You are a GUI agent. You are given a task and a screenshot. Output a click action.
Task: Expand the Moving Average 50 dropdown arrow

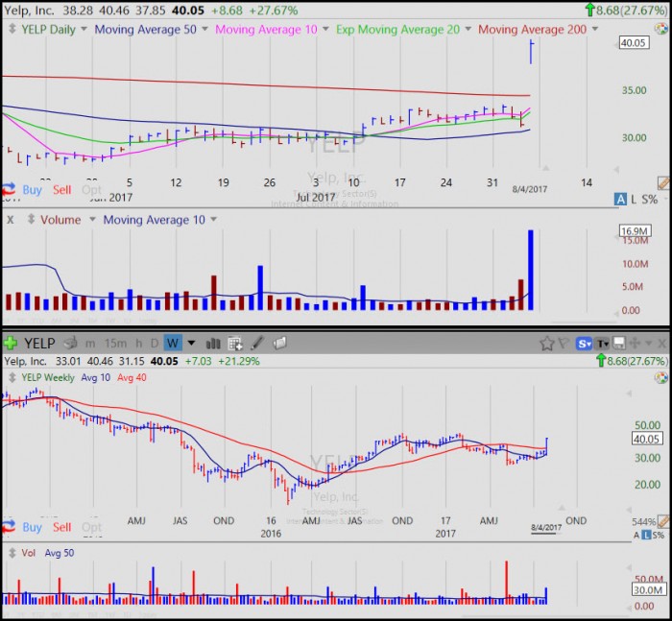point(204,29)
